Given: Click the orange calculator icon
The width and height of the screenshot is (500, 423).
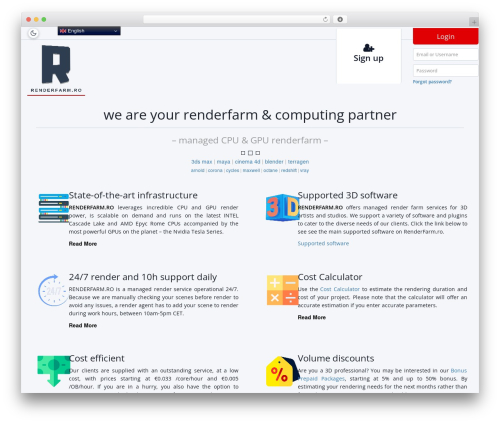Looking at the screenshot, I should (282, 290).
